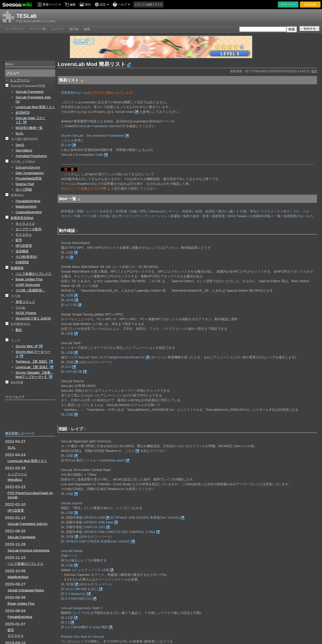Click external icon after 訳:v1.2 SE

tap(80, 305)
